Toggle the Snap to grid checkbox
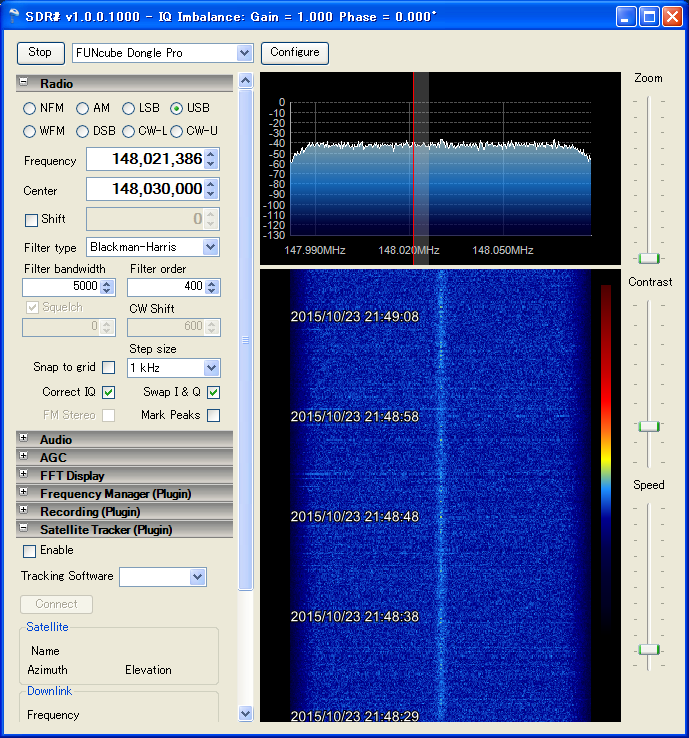Viewport: 689px width, 738px height. (108, 367)
